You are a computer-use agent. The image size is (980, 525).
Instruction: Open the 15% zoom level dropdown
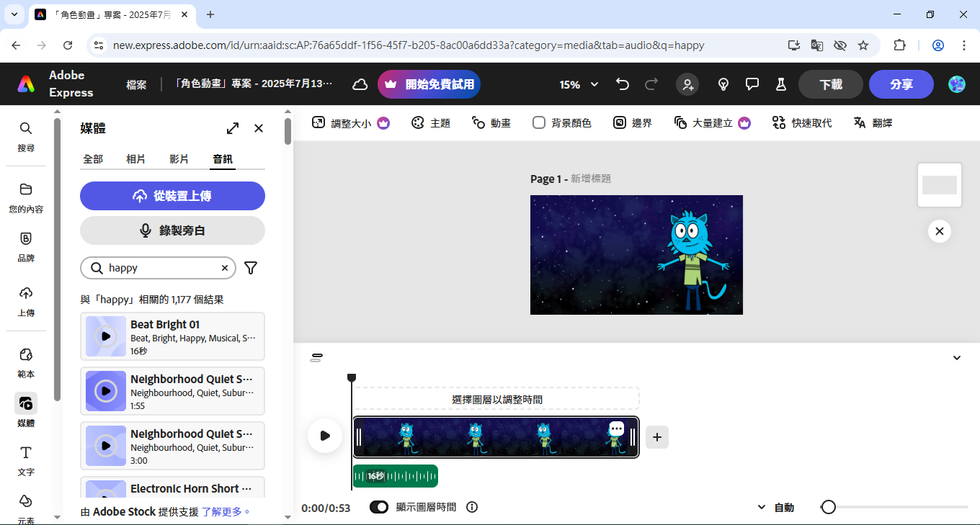579,84
